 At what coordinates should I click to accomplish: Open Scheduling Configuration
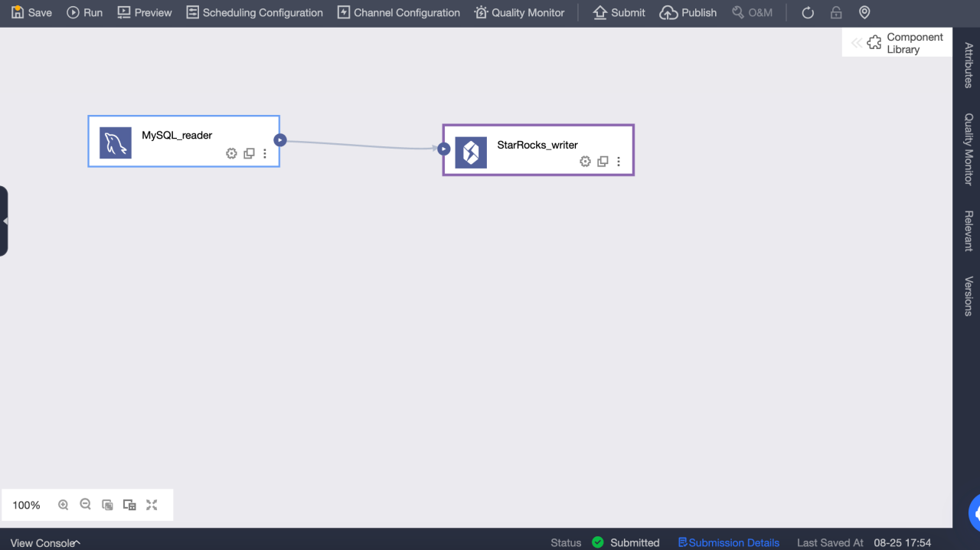(255, 13)
